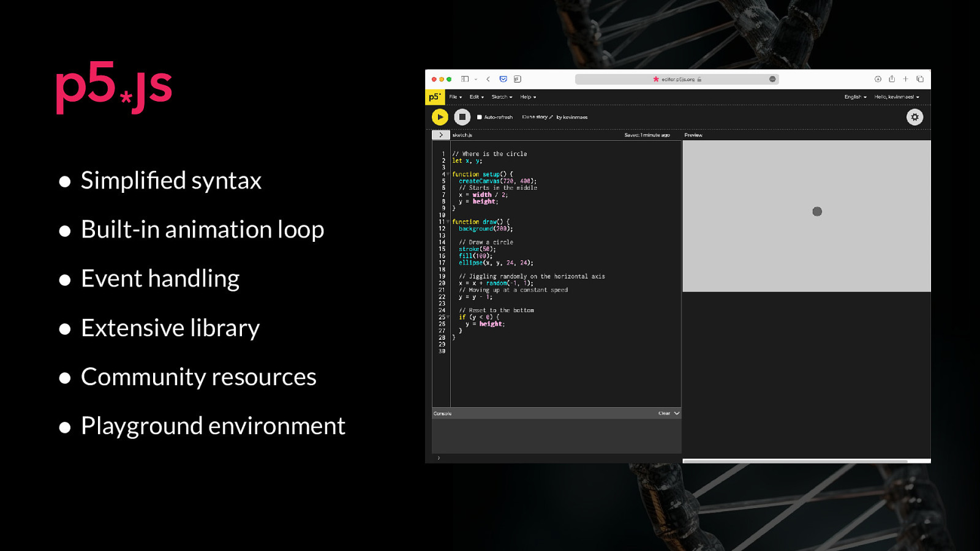Open the Hello, kevinmaes account menu
Viewport: 980px width, 551px height.
897,97
